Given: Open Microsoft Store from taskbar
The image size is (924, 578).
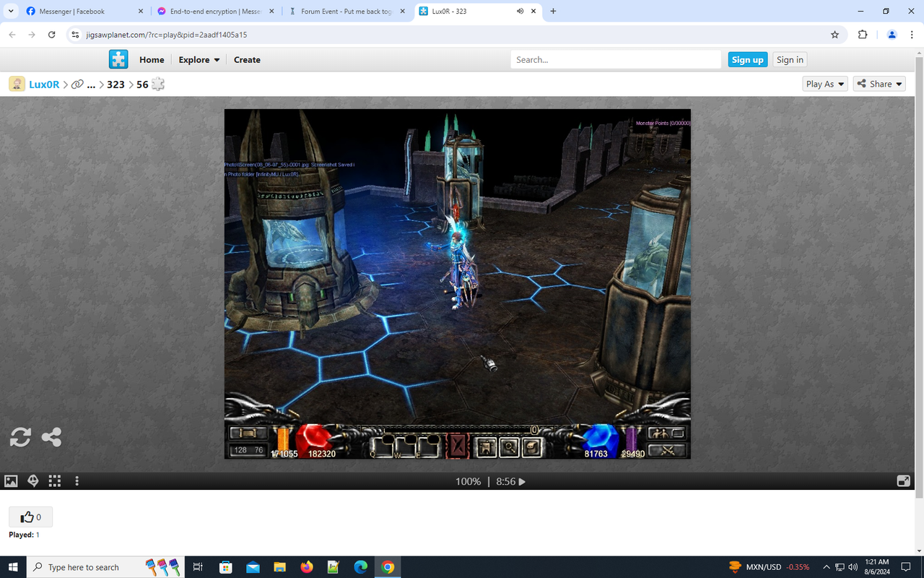Looking at the screenshot, I should coord(225,567).
